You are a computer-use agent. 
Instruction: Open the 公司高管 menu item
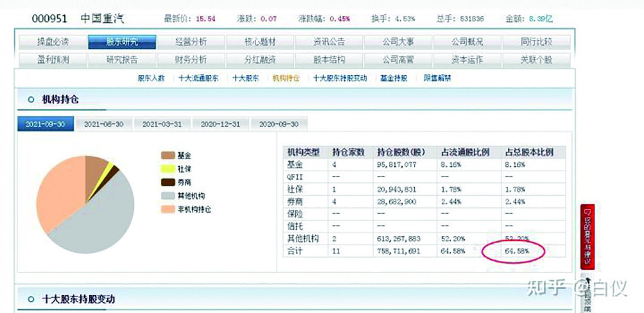pyautogui.click(x=398, y=59)
